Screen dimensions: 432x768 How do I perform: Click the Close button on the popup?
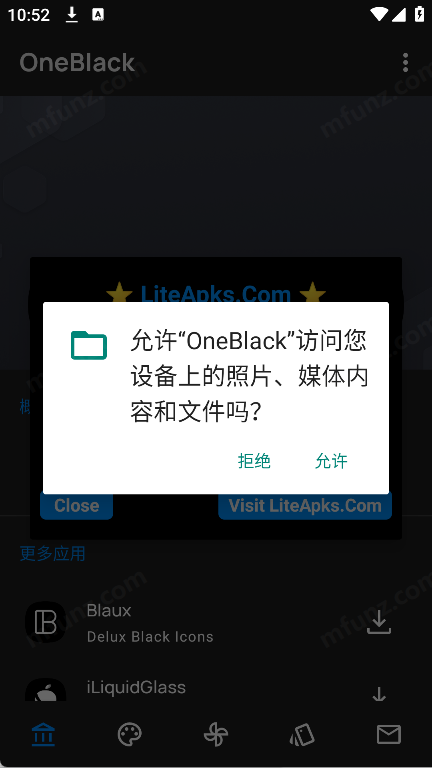pyautogui.click(x=76, y=506)
